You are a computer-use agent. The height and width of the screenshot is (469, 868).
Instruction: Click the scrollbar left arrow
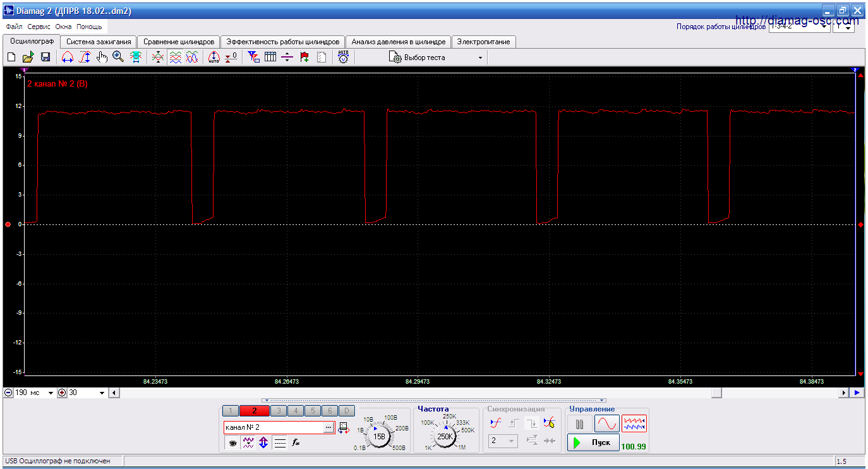[x=114, y=393]
